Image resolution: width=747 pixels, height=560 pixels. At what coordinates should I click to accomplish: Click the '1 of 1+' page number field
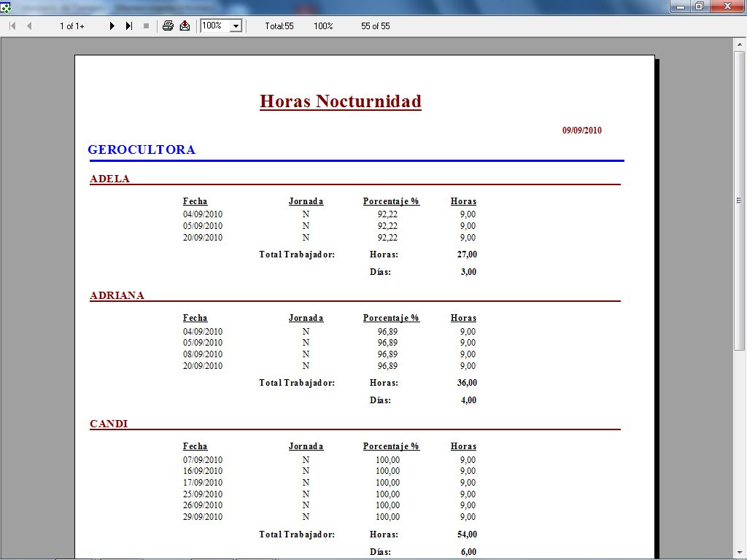(71, 26)
